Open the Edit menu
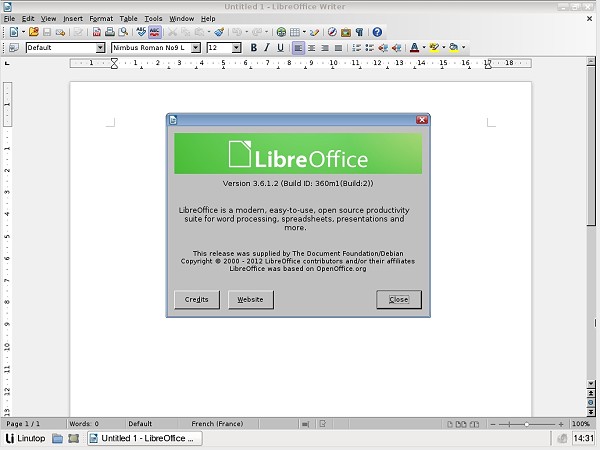600x450 pixels. coord(28,18)
